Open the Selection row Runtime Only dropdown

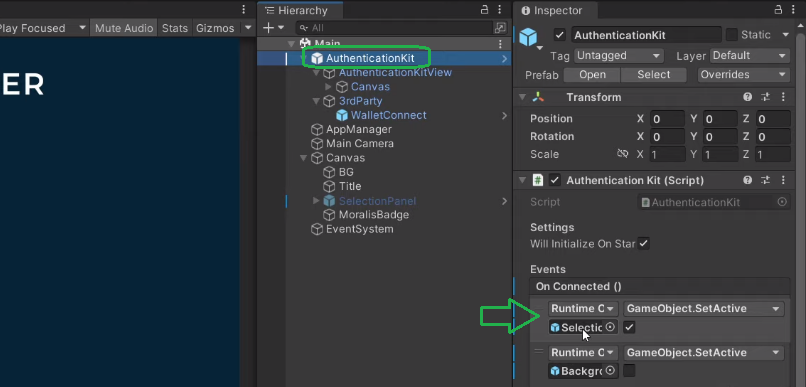[582, 308]
